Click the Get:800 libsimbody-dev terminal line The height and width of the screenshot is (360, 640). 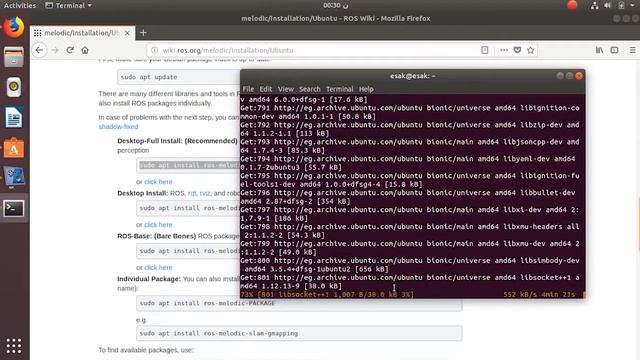[410, 265]
